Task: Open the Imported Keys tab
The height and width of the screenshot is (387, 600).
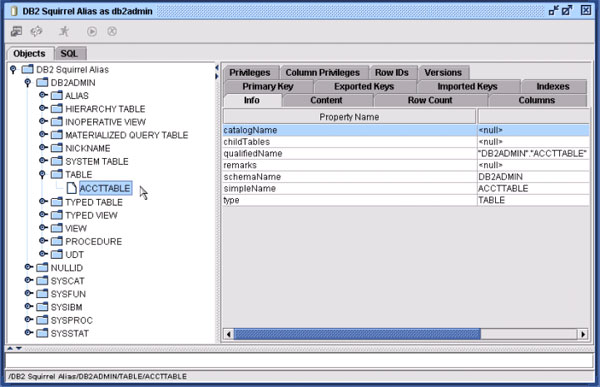Action: pyautogui.click(x=468, y=87)
